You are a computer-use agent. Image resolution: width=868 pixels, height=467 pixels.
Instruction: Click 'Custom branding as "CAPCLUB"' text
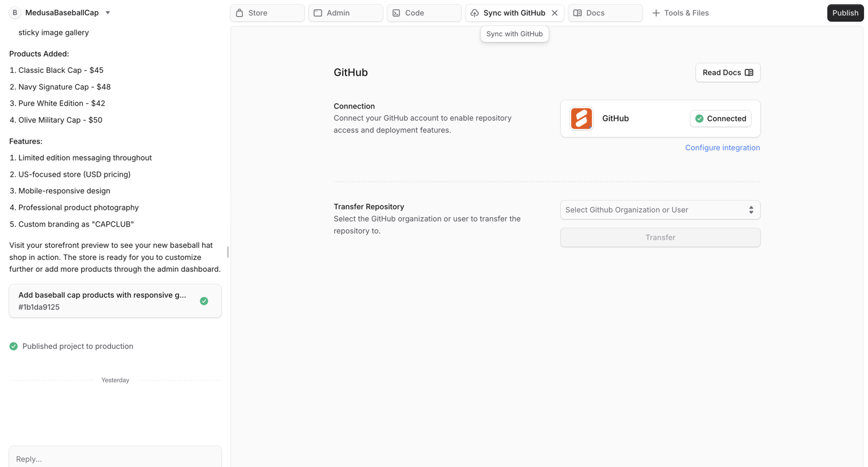pyautogui.click(x=76, y=224)
